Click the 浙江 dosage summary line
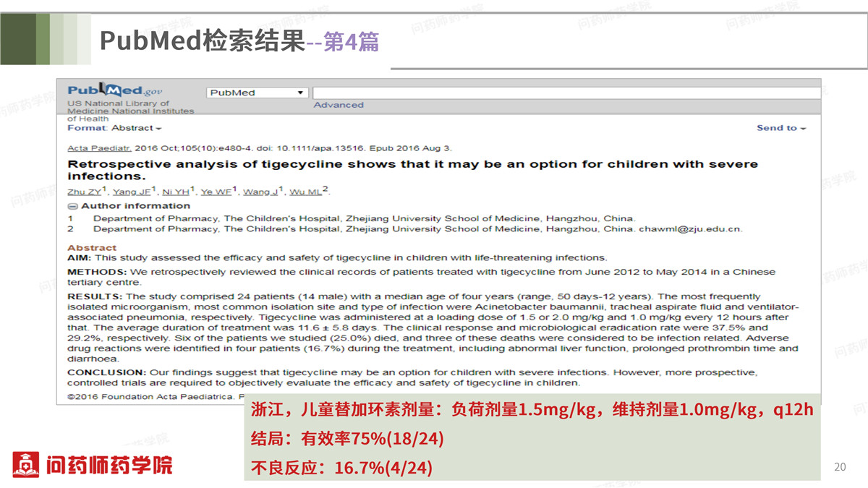 click(532, 410)
